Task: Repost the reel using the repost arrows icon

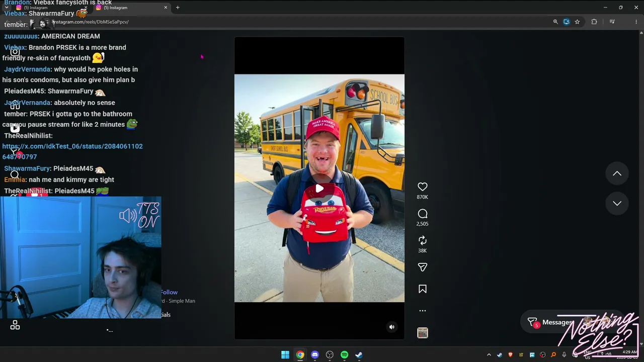Action: (x=423, y=240)
